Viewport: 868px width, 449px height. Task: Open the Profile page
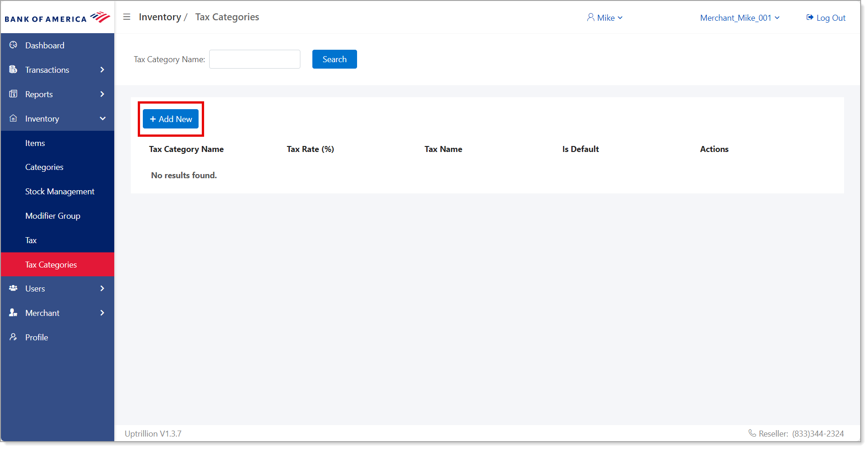58,337
